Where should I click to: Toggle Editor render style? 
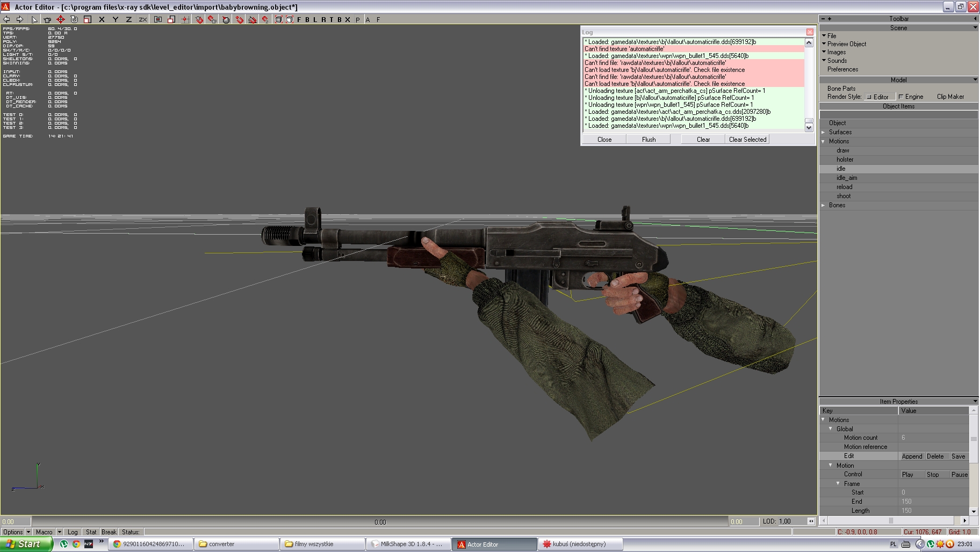click(880, 97)
